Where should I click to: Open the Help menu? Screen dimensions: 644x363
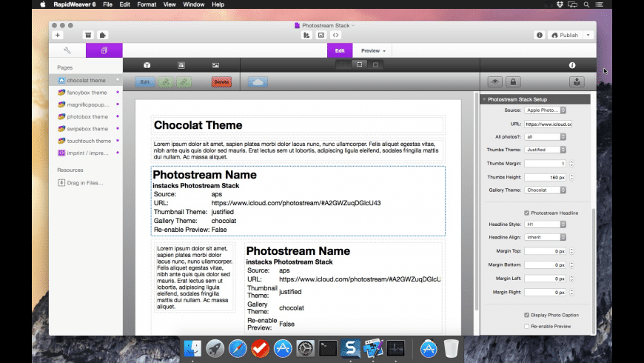(218, 4)
